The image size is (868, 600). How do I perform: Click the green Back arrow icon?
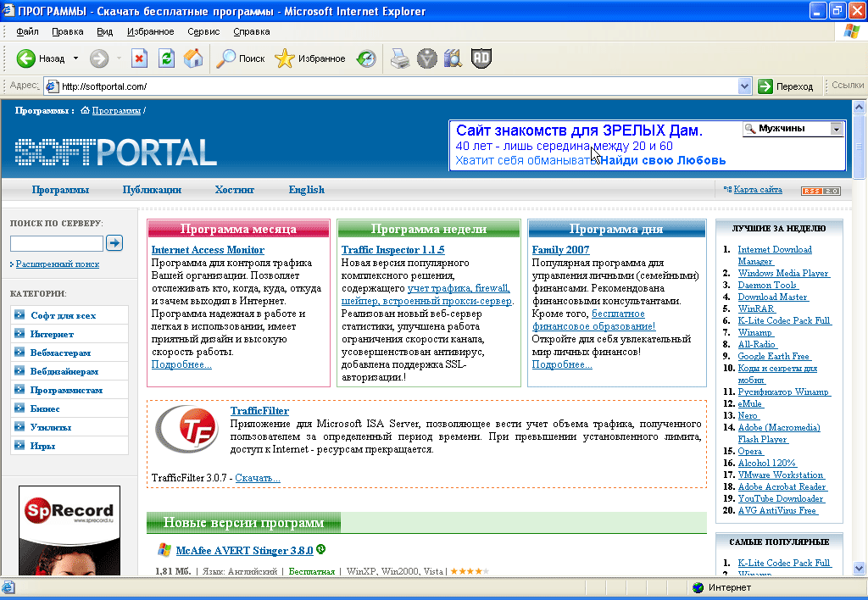tap(25, 58)
